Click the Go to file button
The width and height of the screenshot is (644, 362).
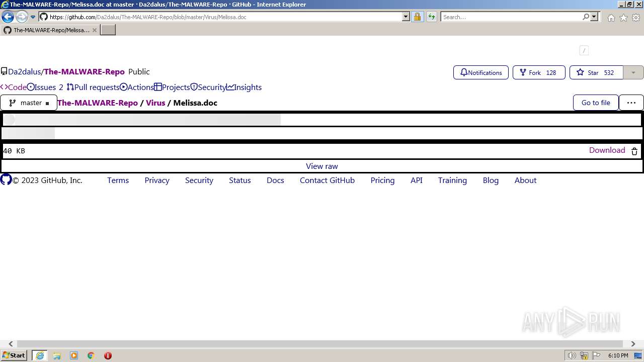[x=596, y=103]
